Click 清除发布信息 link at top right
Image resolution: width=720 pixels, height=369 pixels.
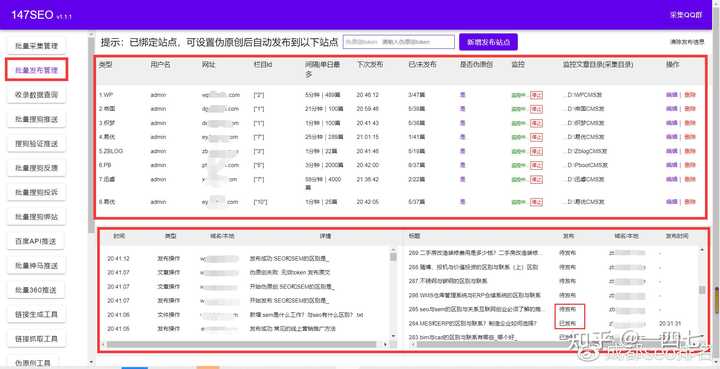pyautogui.click(x=687, y=42)
